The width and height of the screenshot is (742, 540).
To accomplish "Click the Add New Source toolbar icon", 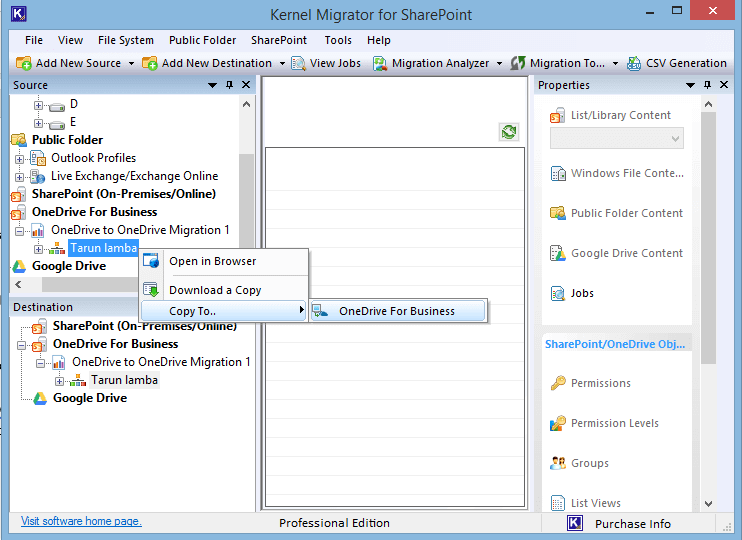I will [x=25, y=63].
